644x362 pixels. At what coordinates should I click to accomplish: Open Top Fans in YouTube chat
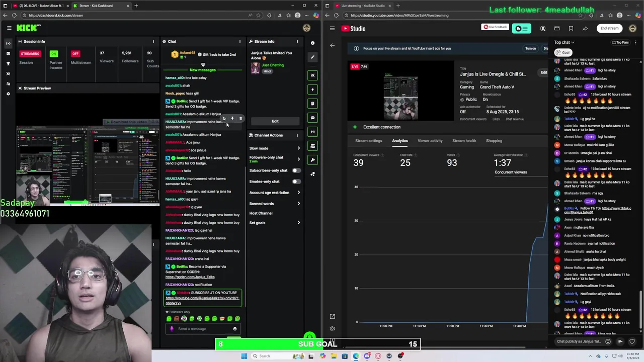620,42
